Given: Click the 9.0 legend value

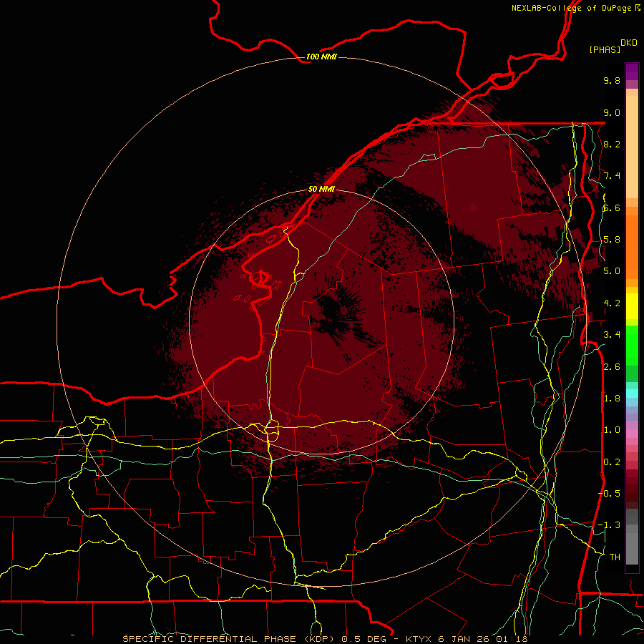Looking at the screenshot, I should tap(612, 112).
